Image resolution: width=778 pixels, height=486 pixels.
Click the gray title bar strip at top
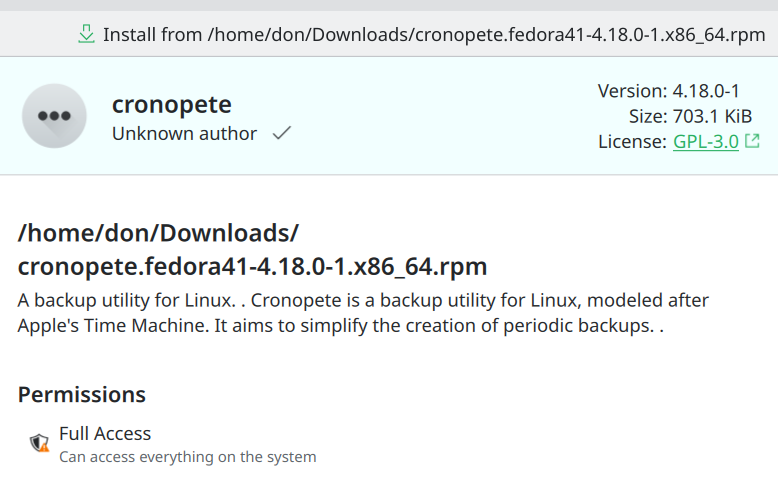389,5
